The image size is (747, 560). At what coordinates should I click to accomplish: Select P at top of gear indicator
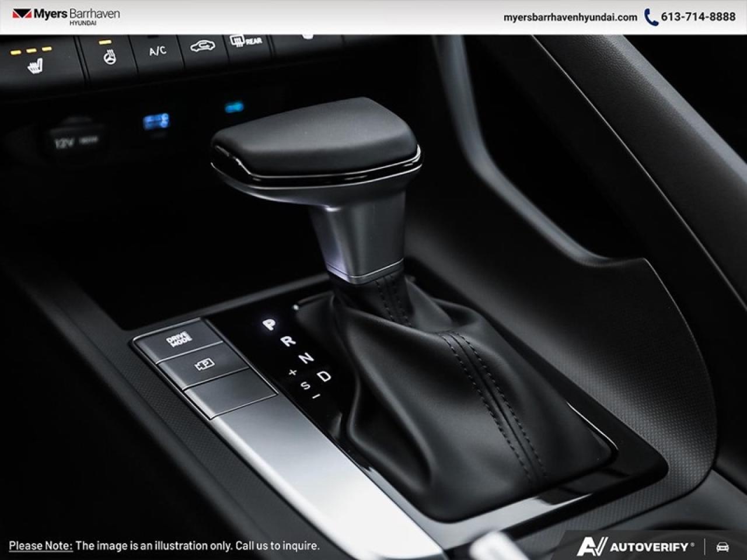point(269,323)
